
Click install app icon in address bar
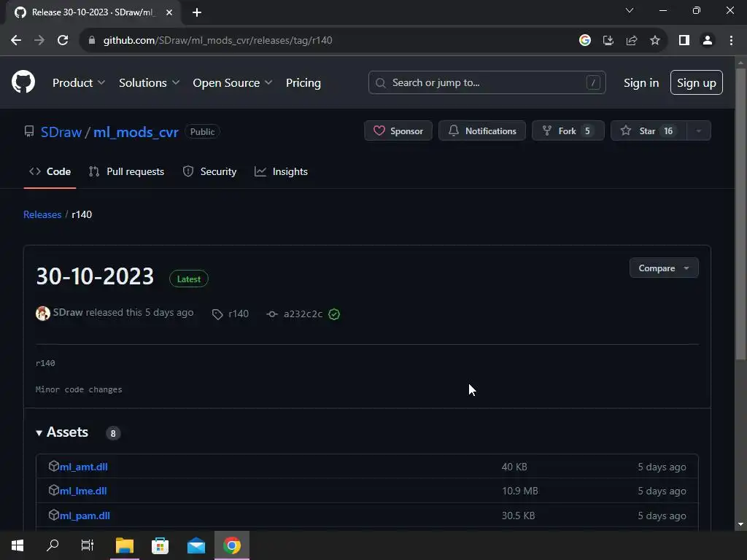point(608,41)
